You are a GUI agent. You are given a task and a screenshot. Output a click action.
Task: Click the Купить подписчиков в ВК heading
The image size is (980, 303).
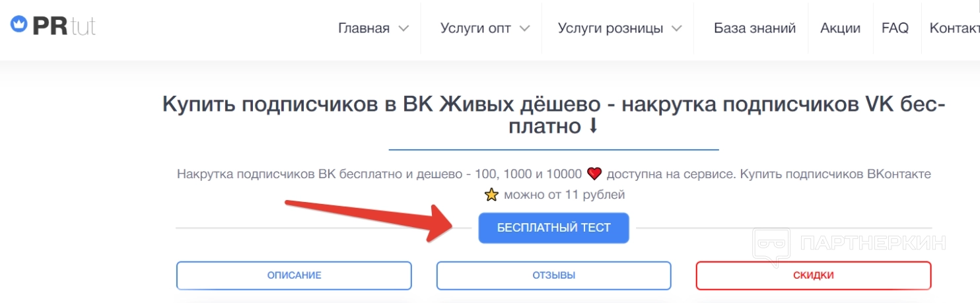553,115
